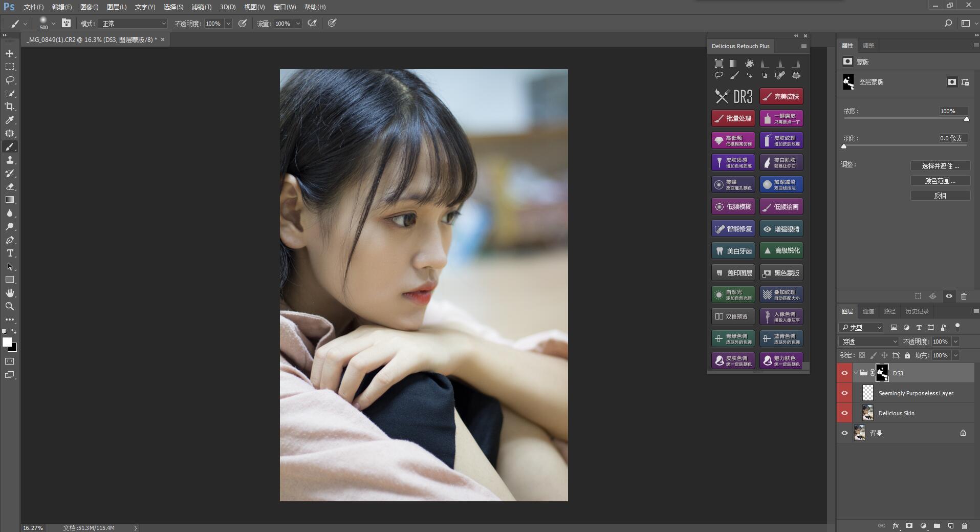The width and height of the screenshot is (980, 532).
Task: Open the brush 模式 blend mode dropdown
Action: tap(133, 24)
